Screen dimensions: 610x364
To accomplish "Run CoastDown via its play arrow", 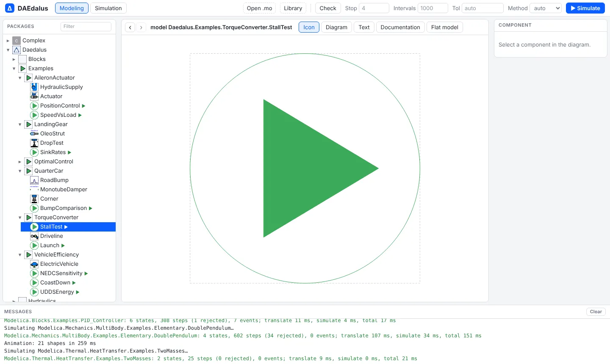I will coord(74,283).
